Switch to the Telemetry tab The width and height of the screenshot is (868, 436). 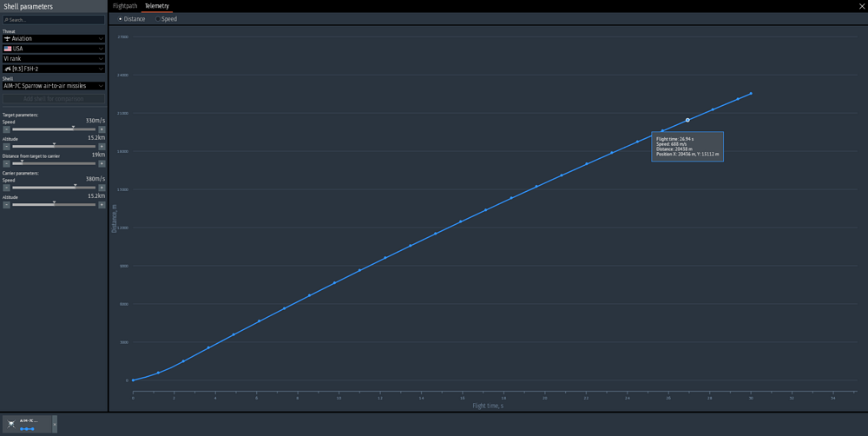pos(156,6)
